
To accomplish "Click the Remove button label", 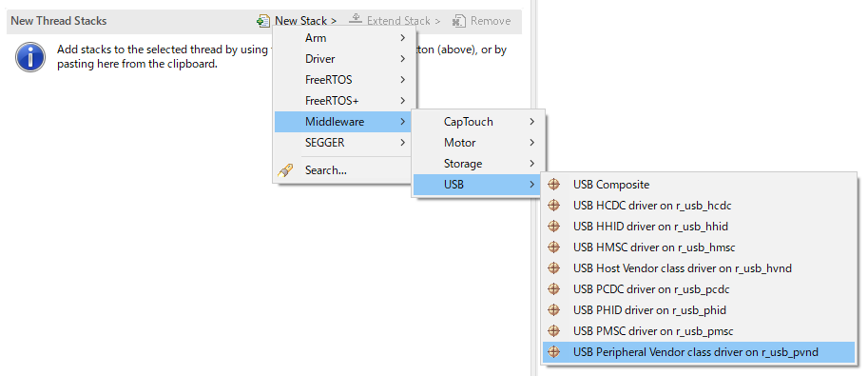I will pos(491,21).
